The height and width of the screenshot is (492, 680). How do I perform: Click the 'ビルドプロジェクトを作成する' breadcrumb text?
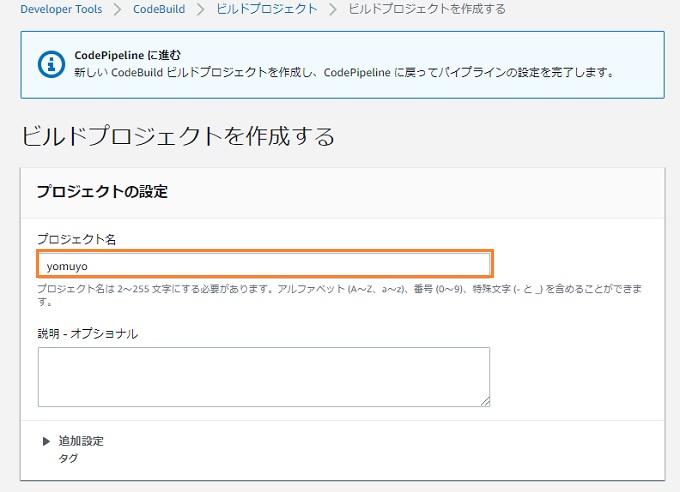coord(427,9)
